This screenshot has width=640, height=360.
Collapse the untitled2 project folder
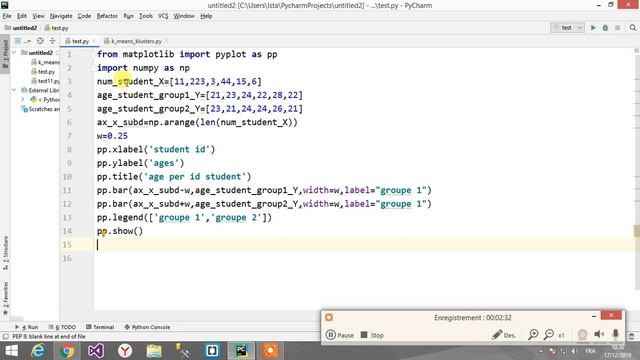[x=14, y=53]
